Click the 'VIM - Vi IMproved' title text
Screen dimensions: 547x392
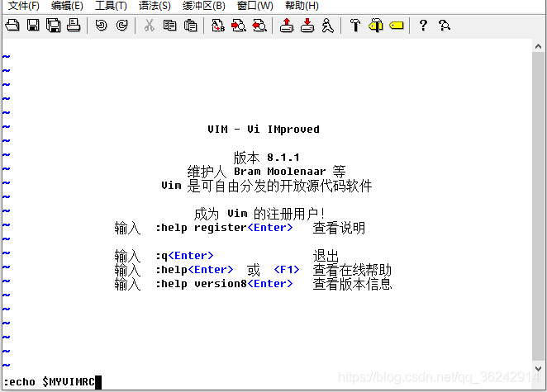pos(264,130)
